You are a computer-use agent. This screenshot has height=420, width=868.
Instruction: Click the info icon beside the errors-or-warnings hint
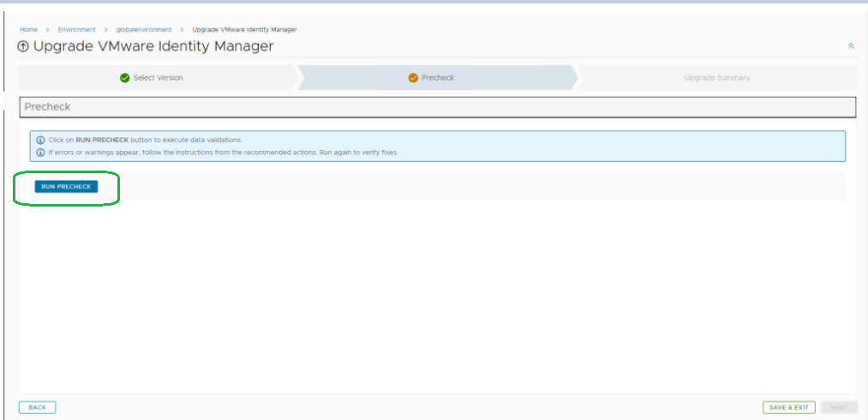pyautogui.click(x=40, y=152)
